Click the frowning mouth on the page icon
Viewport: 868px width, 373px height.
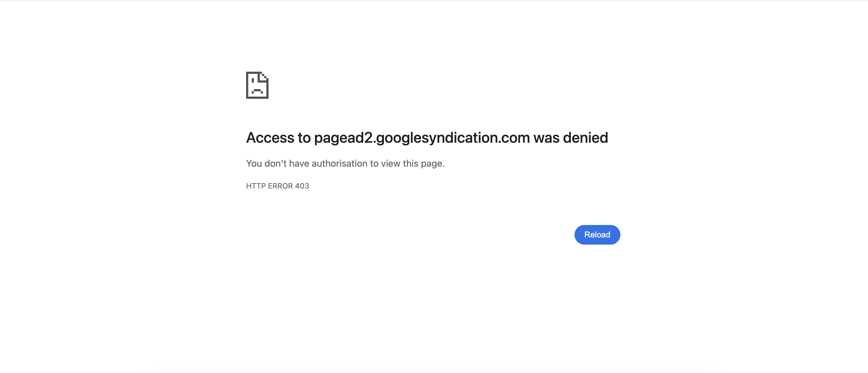(x=257, y=91)
